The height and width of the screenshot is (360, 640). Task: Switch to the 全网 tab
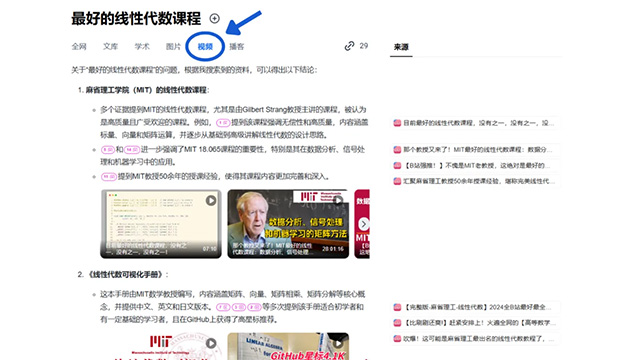click(x=79, y=47)
